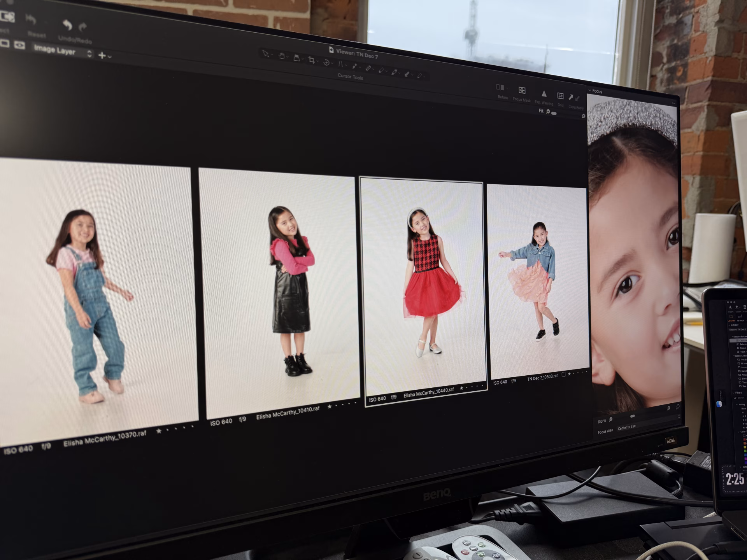
Task: Collapse the Focus panel chevron
Action: pyautogui.click(x=590, y=91)
